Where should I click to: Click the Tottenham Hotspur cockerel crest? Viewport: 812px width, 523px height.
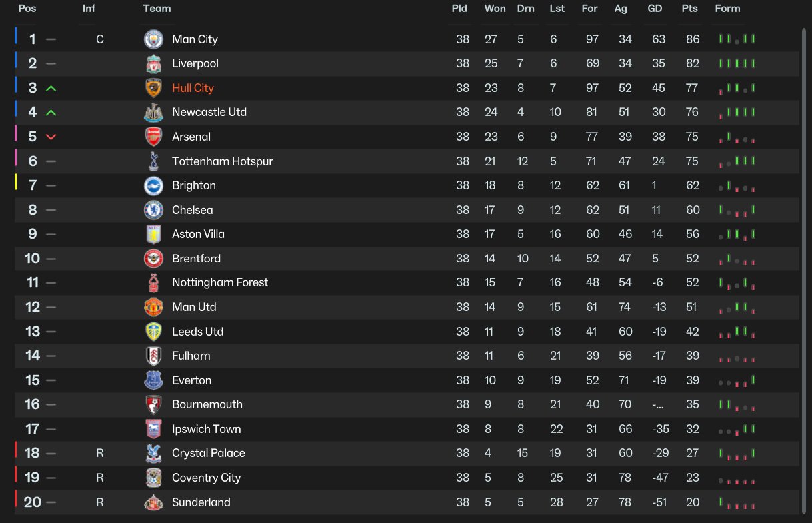[153, 161]
